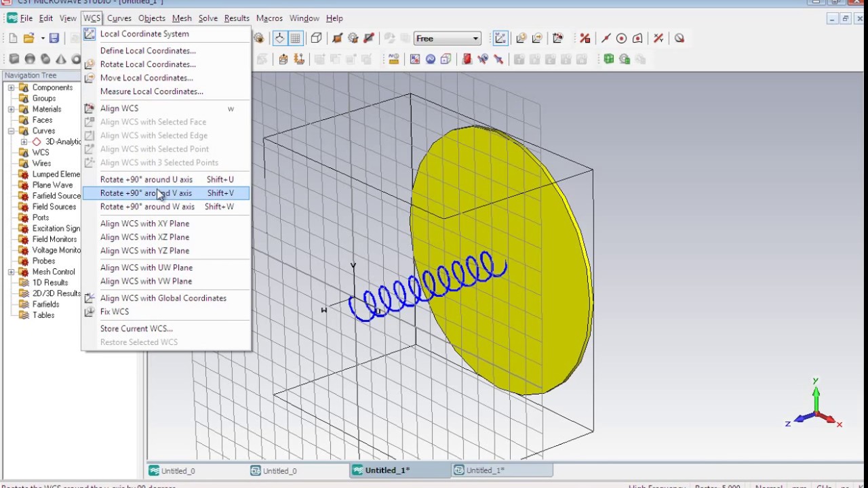The image size is (868, 488).
Task: Click the green mesh cube icon
Action: click(x=609, y=59)
